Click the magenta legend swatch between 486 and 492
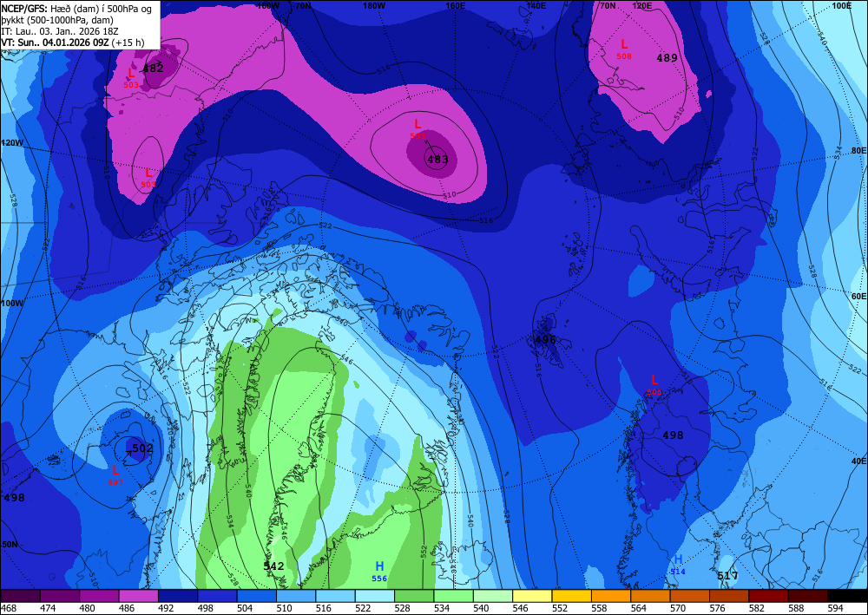Viewport: 868px width, 615px height. [x=139, y=596]
